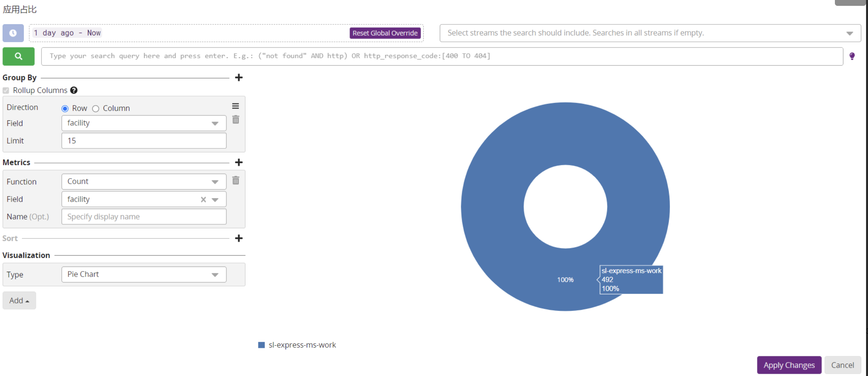Toggle the Rollup Columns checkbox
Viewport: 868px width, 376px height.
pos(6,90)
